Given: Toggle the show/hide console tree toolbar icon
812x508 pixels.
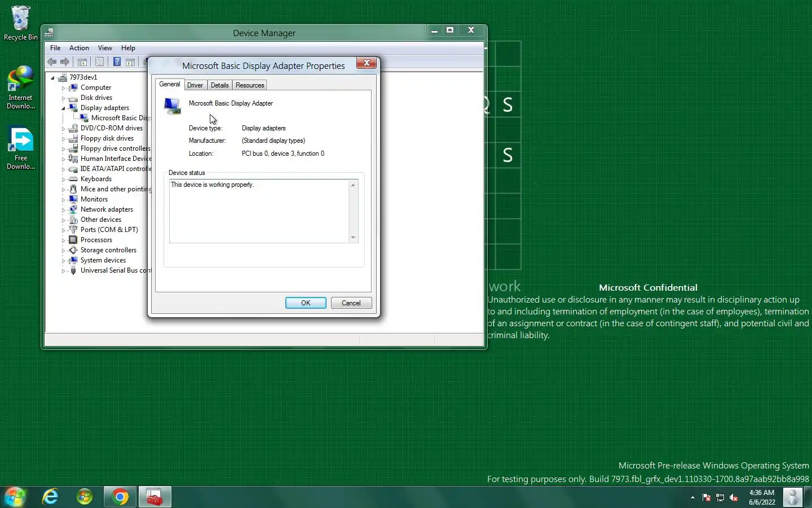Looking at the screenshot, I should coord(82,62).
